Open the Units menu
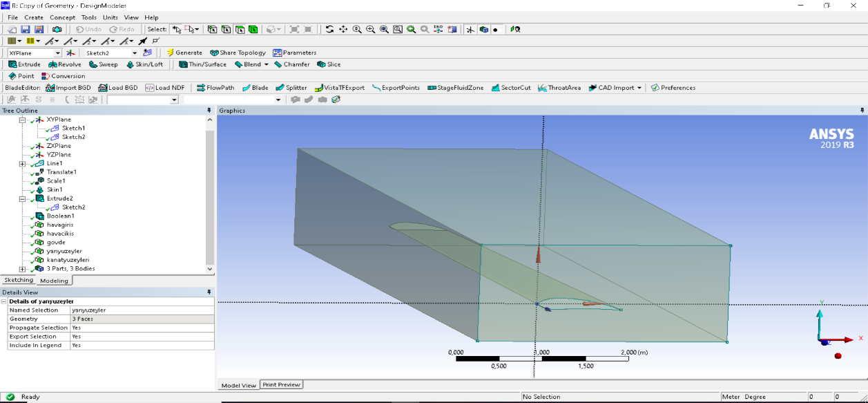Screen dimensions: 868x403 [110, 17]
